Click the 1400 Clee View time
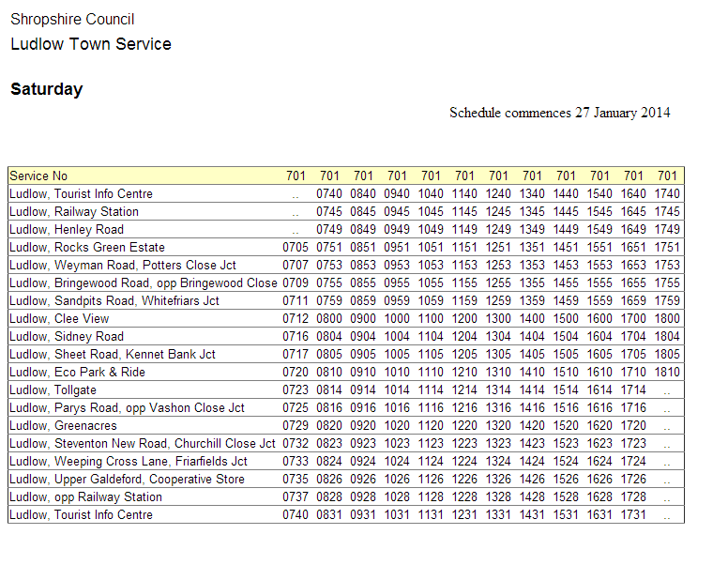The height and width of the screenshot is (565, 728). pyautogui.click(x=532, y=319)
